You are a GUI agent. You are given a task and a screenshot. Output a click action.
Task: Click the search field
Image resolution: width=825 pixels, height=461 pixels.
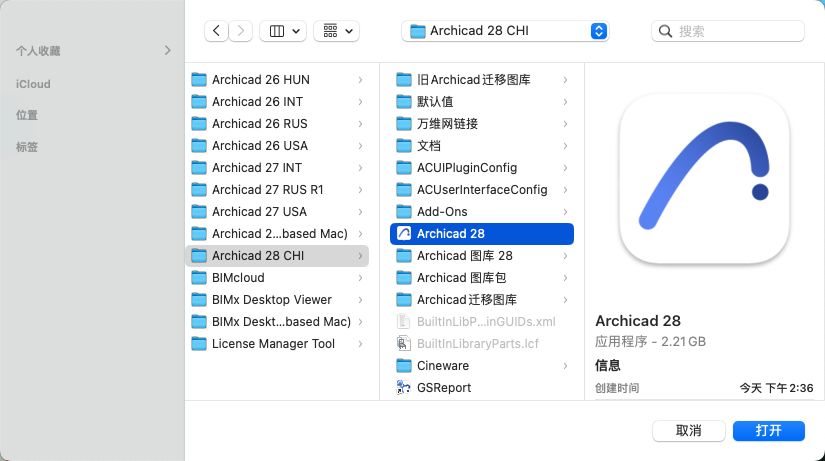pos(728,31)
